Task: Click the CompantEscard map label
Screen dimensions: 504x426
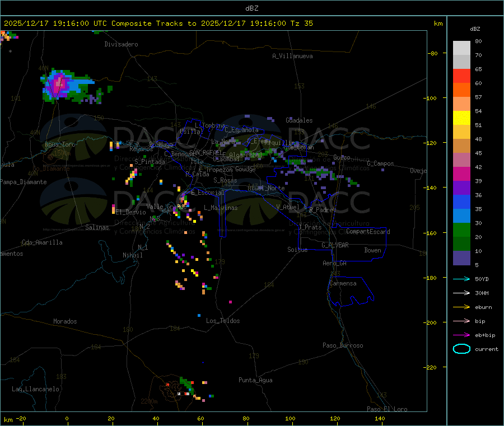Action: coord(368,232)
